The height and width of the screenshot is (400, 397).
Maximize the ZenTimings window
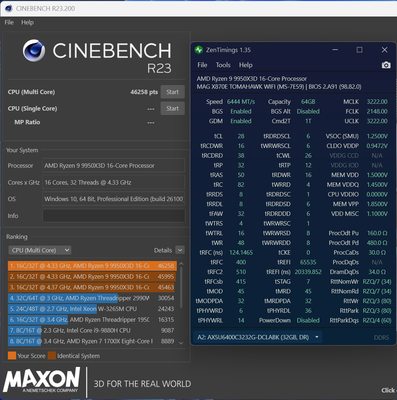[x=359, y=50]
